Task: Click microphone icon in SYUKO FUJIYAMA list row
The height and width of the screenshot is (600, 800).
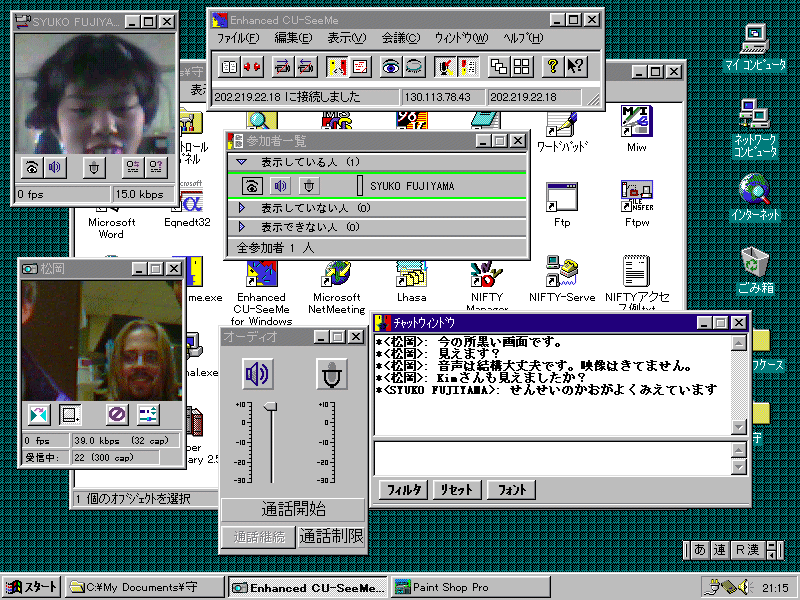Action: (x=309, y=186)
